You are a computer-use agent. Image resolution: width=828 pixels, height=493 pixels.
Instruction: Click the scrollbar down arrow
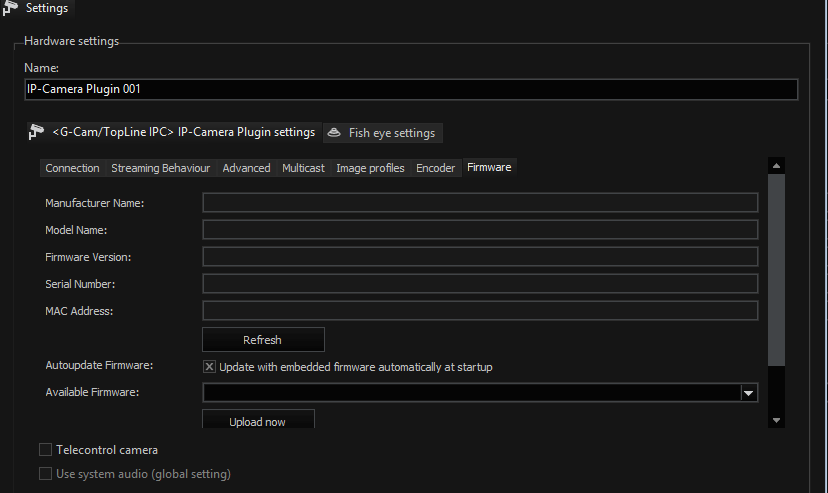click(776, 420)
